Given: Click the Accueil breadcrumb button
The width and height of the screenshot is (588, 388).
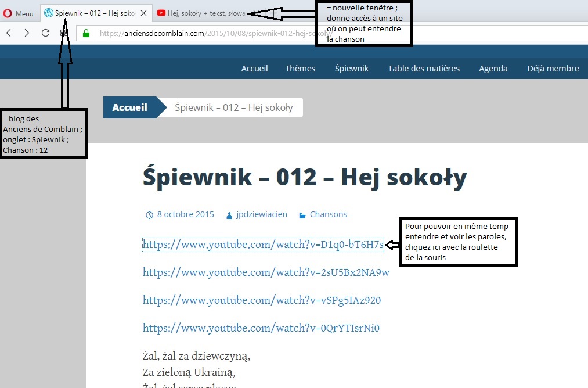Looking at the screenshot, I should [x=129, y=107].
